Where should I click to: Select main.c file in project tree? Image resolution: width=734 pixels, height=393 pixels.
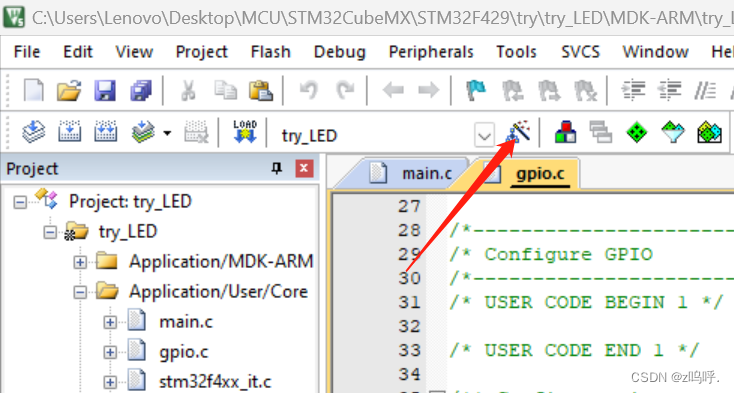click(x=186, y=322)
